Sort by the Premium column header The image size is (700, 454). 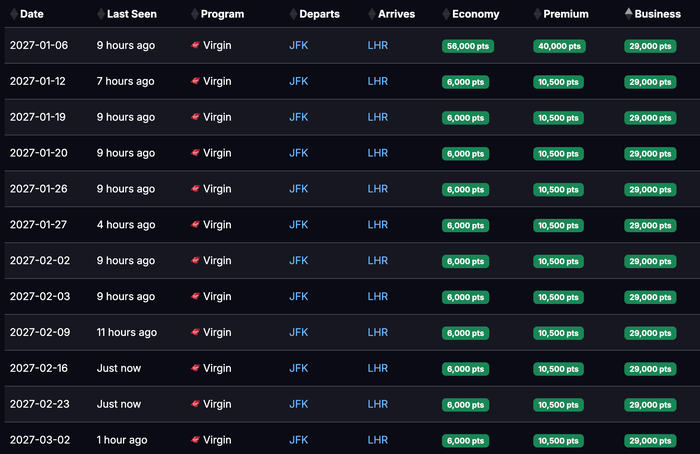pyautogui.click(x=561, y=14)
